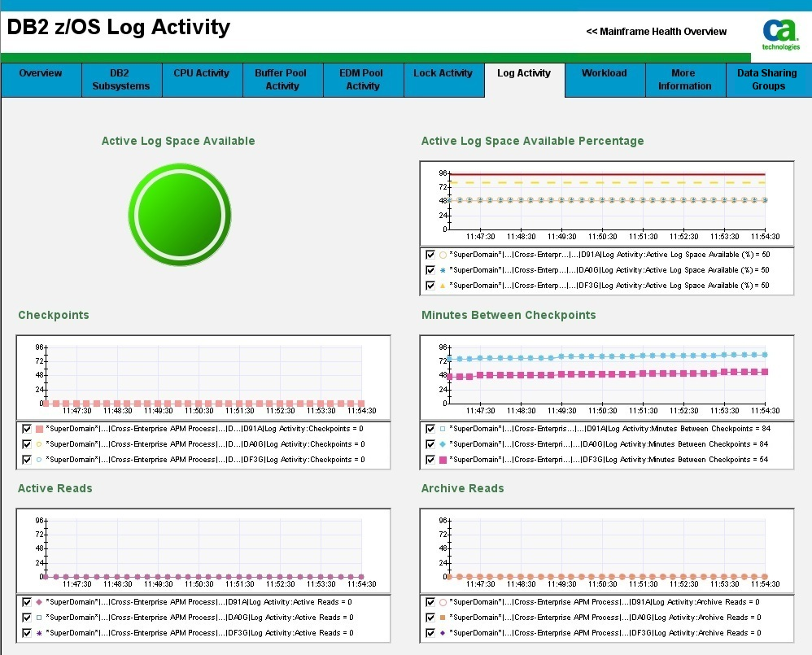Select DA0G Checkpoints = 0 legend text
Screen dimensions: 812x655
206,444
